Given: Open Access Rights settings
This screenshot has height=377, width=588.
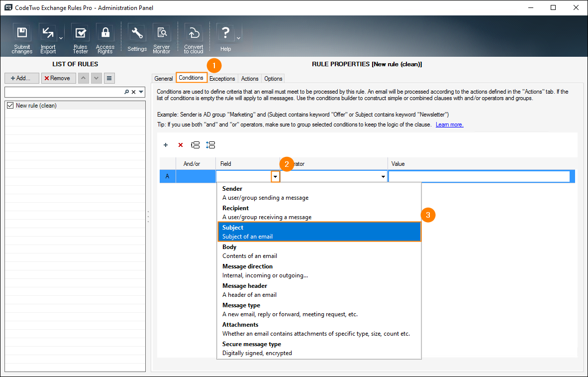Looking at the screenshot, I should tap(105, 39).
